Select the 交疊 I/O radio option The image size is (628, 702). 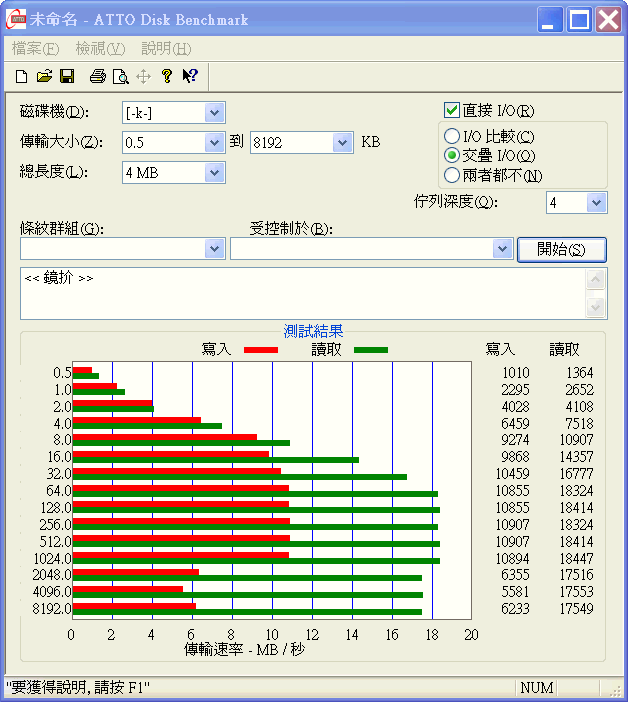452,155
